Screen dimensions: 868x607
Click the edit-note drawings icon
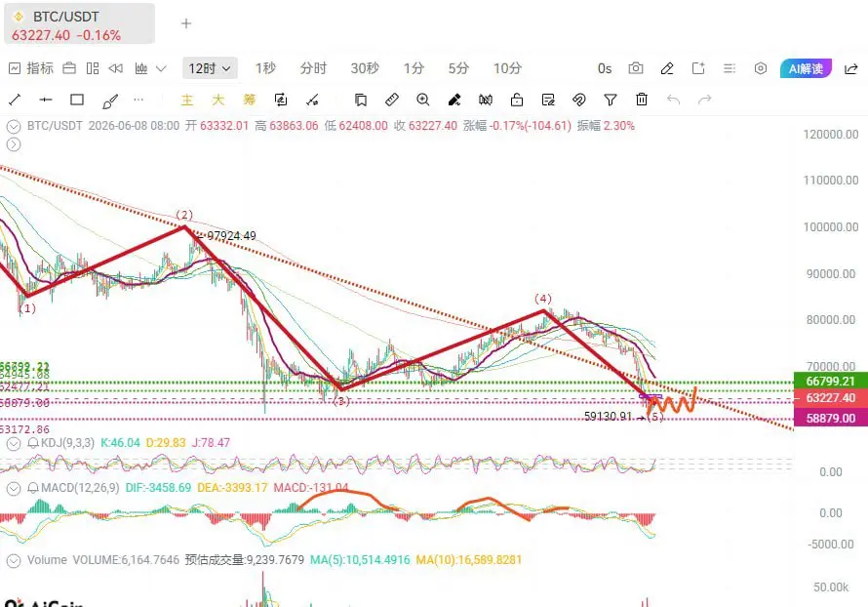548,100
